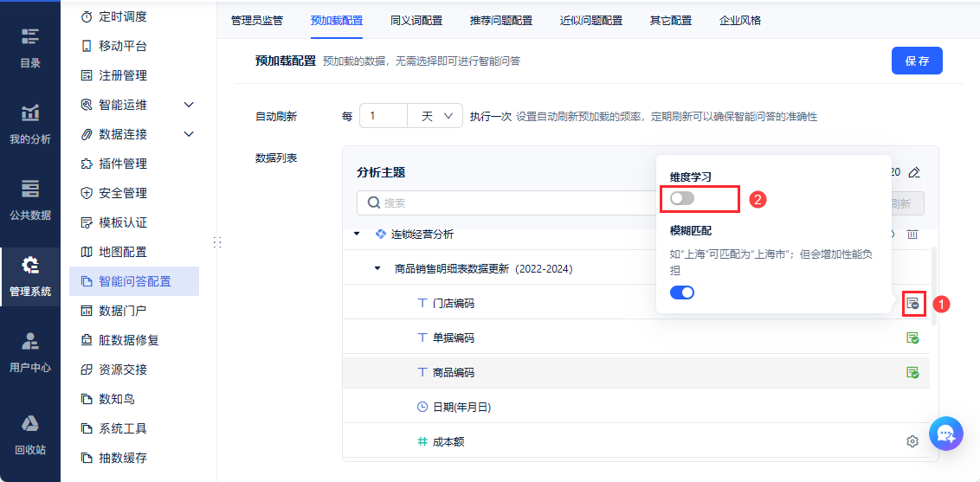Open the dimension learning icon for 单据编码

point(912,338)
